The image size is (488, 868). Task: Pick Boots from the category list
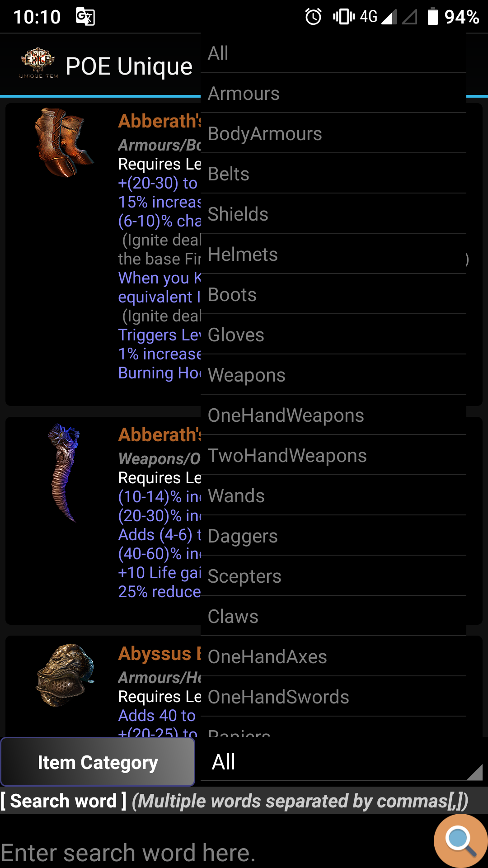(x=333, y=294)
